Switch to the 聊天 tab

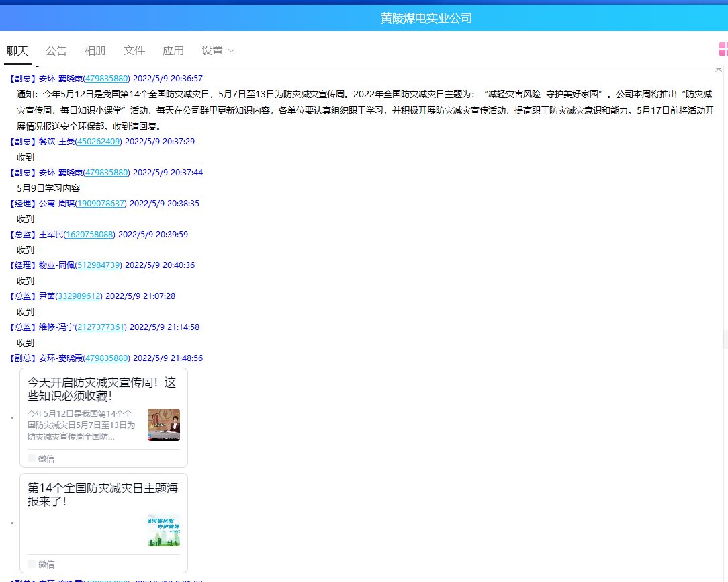17,50
